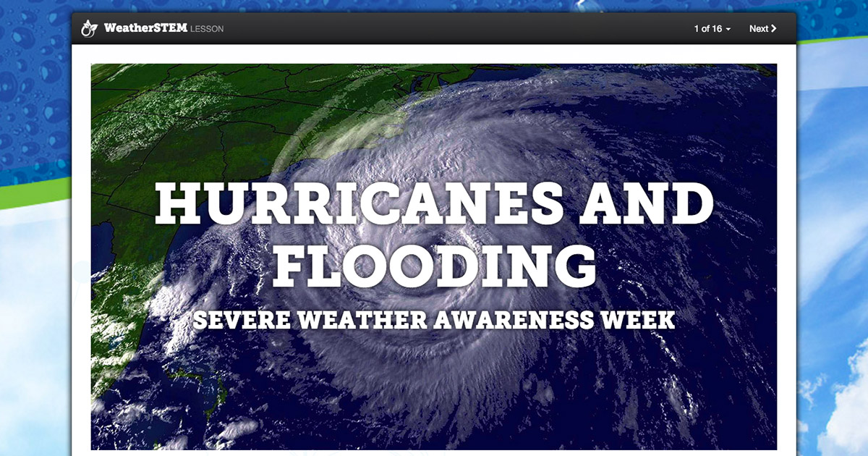Select the chevron pointing right in the navigation bar
The height and width of the screenshot is (456, 868).
774,29
